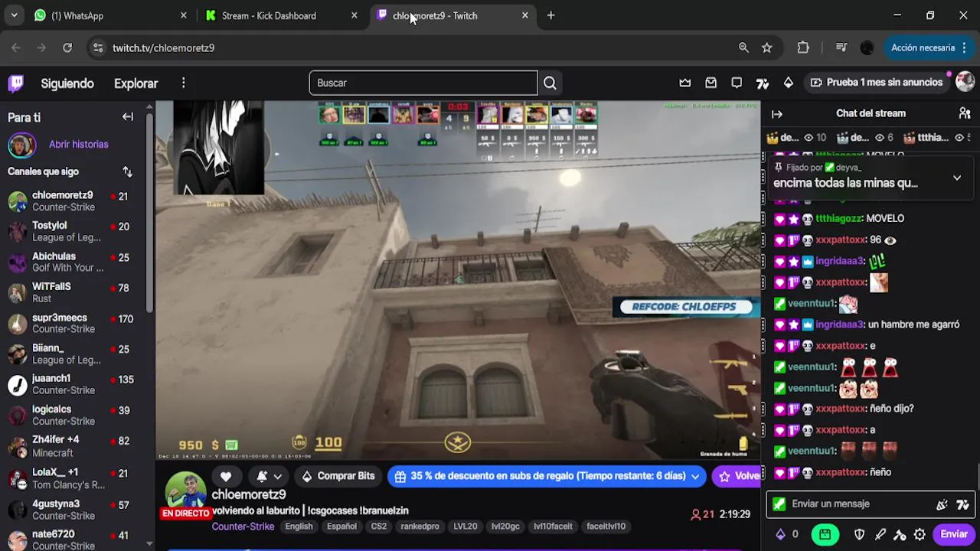The width and height of the screenshot is (980, 551).
Task: Go to Explorar page
Action: (x=136, y=83)
